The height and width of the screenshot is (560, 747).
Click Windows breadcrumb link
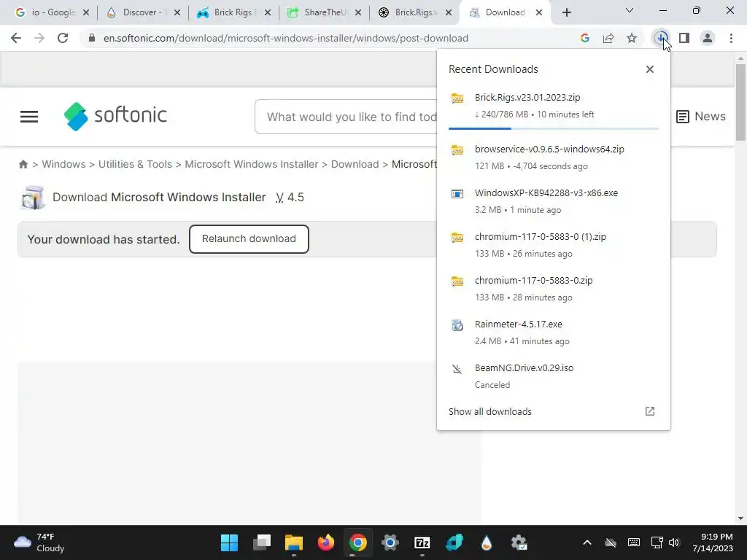(x=64, y=164)
